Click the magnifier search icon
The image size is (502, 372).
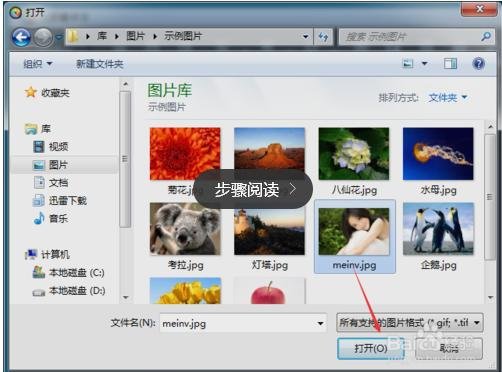coord(486,37)
